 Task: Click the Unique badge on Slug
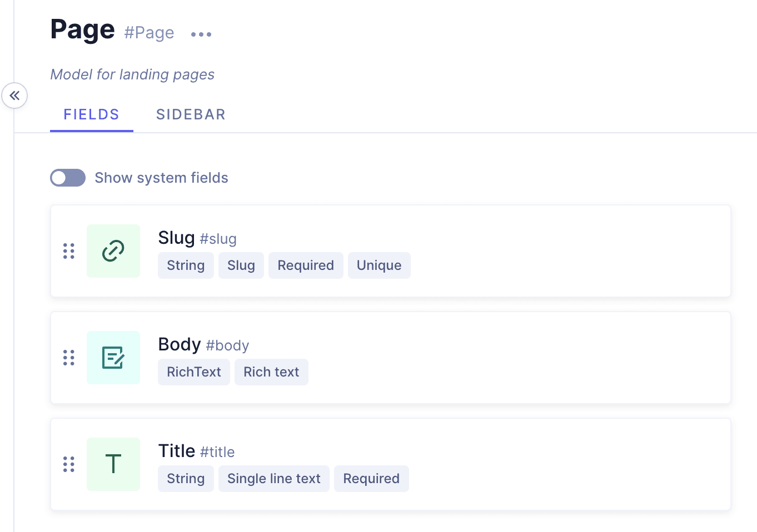379,265
